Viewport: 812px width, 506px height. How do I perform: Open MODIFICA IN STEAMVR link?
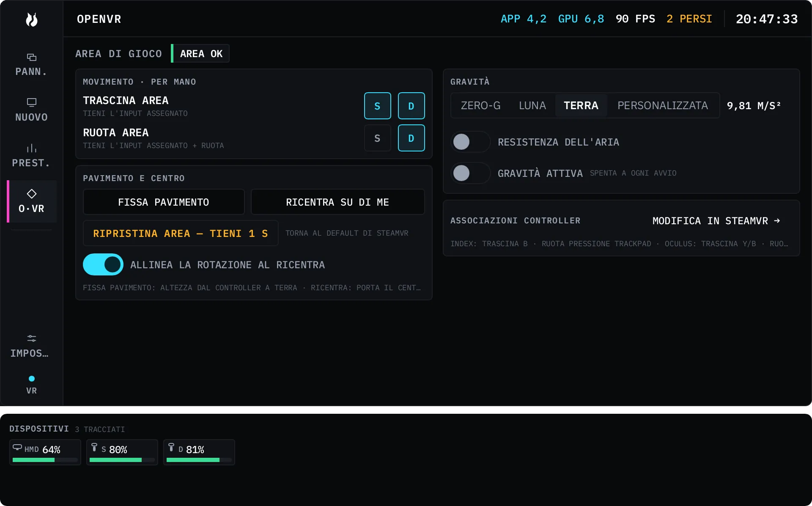tap(716, 221)
